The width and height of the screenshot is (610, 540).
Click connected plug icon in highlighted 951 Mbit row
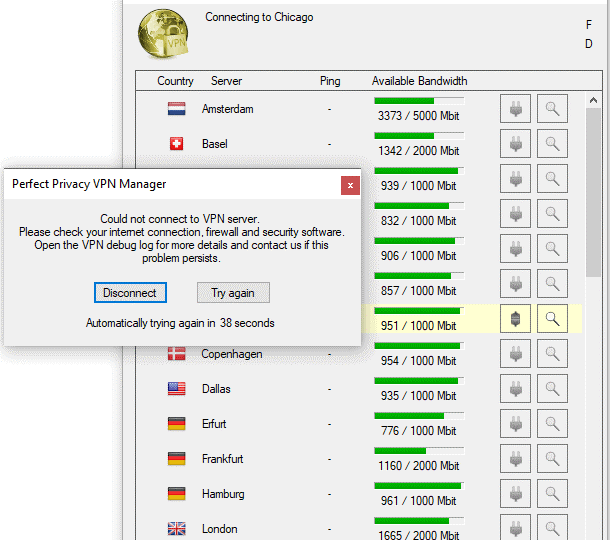click(x=515, y=319)
